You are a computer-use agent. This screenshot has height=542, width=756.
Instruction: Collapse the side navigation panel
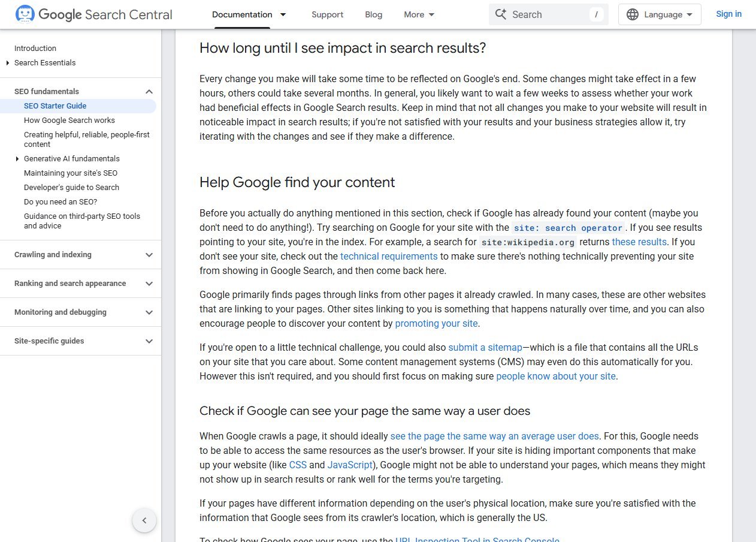click(x=144, y=520)
